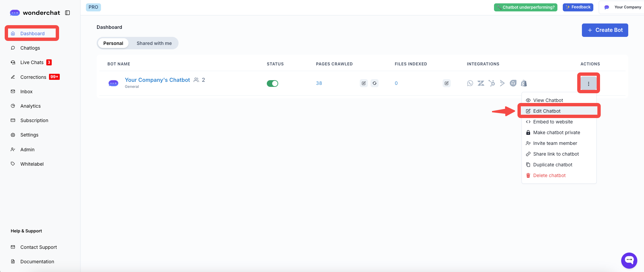Collapse the sidebar with panel icon

click(x=67, y=13)
